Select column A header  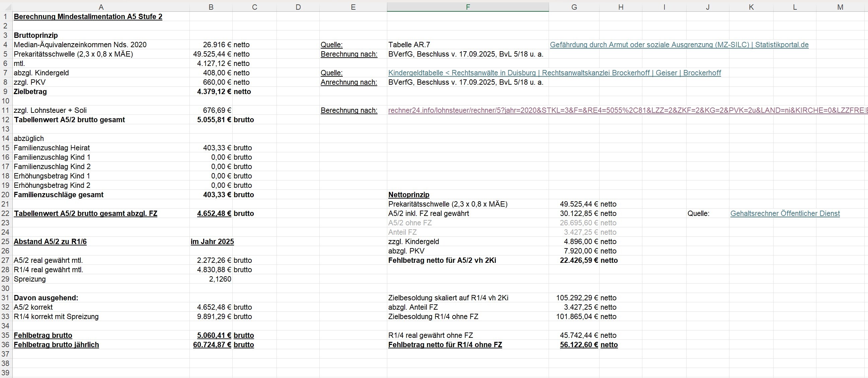(x=101, y=7)
